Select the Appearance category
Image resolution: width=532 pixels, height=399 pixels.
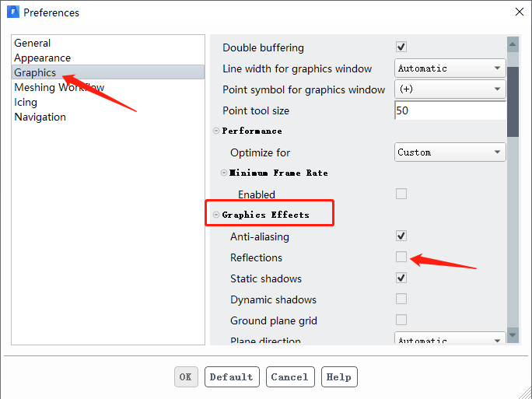click(42, 58)
